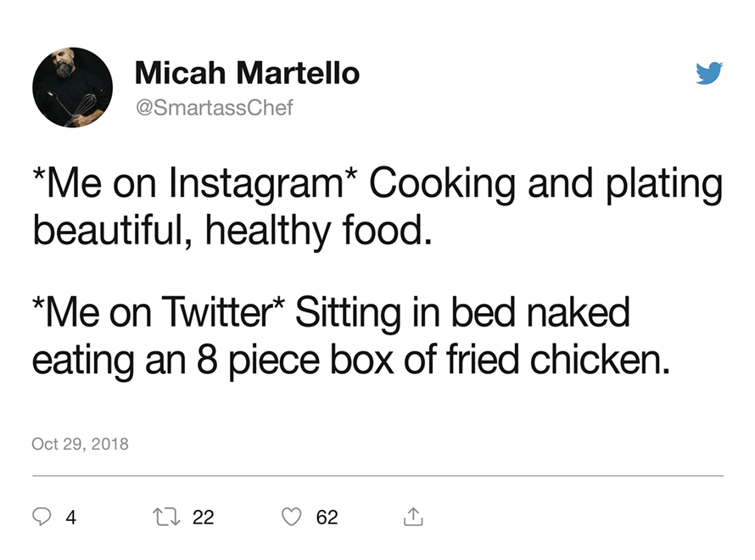This screenshot has height=560, width=755.
Task: Click Micah Martello's profile picture
Action: [73, 88]
